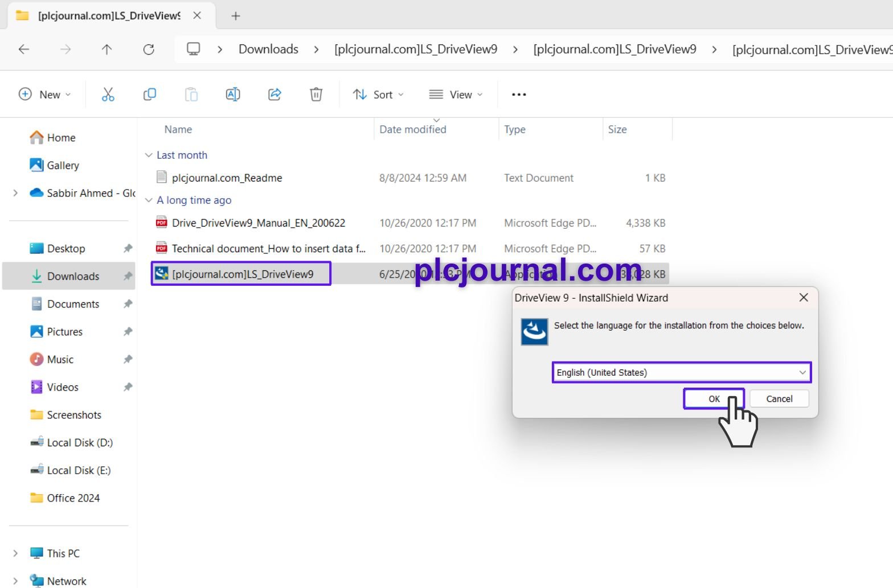Image resolution: width=893 pixels, height=588 pixels.
Task: Open Office 2024 folder in sidebar
Action: pos(65,498)
